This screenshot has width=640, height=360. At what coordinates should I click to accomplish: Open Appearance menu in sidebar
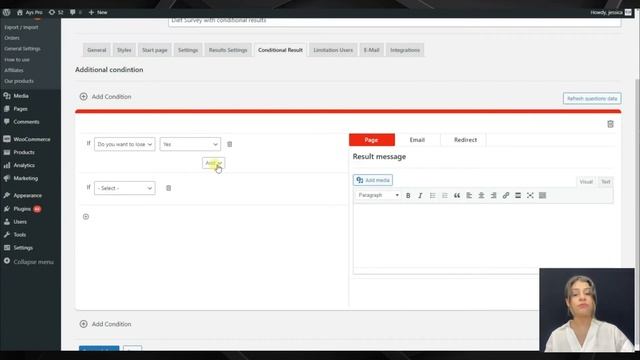click(x=27, y=196)
